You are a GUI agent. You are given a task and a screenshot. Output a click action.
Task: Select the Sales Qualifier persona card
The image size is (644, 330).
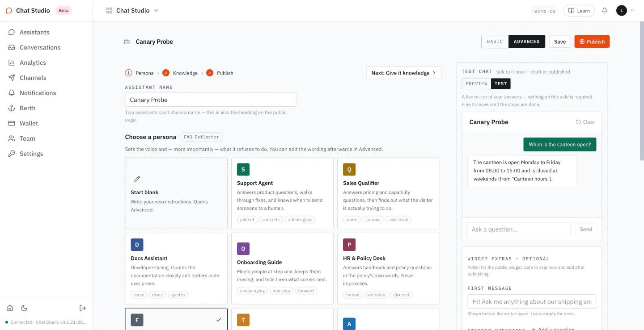click(x=389, y=193)
